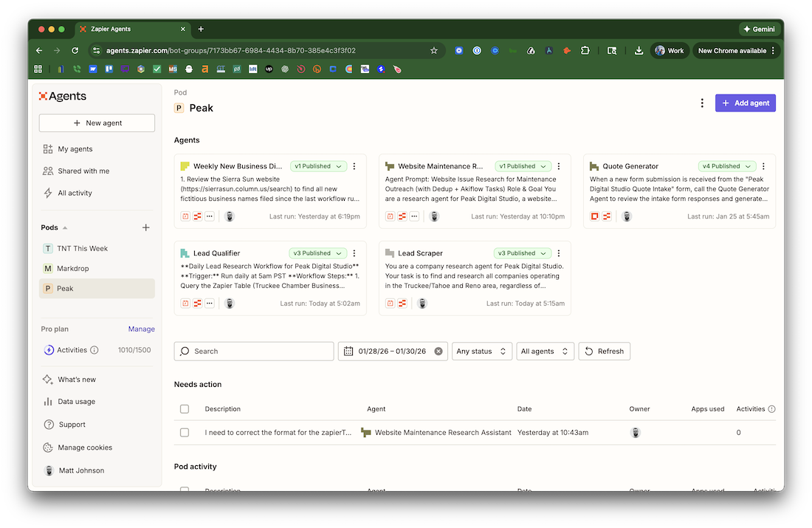
Task: Click New agent button
Action: click(97, 123)
